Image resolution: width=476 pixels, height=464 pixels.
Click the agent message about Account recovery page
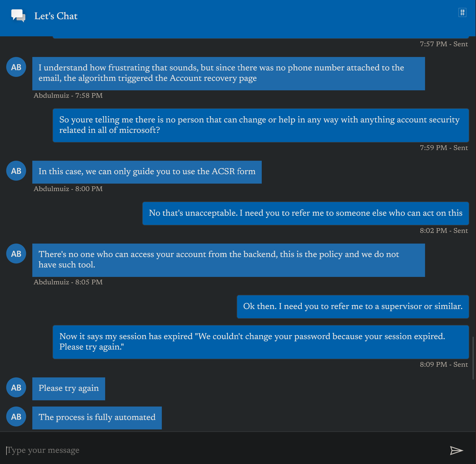pos(228,73)
